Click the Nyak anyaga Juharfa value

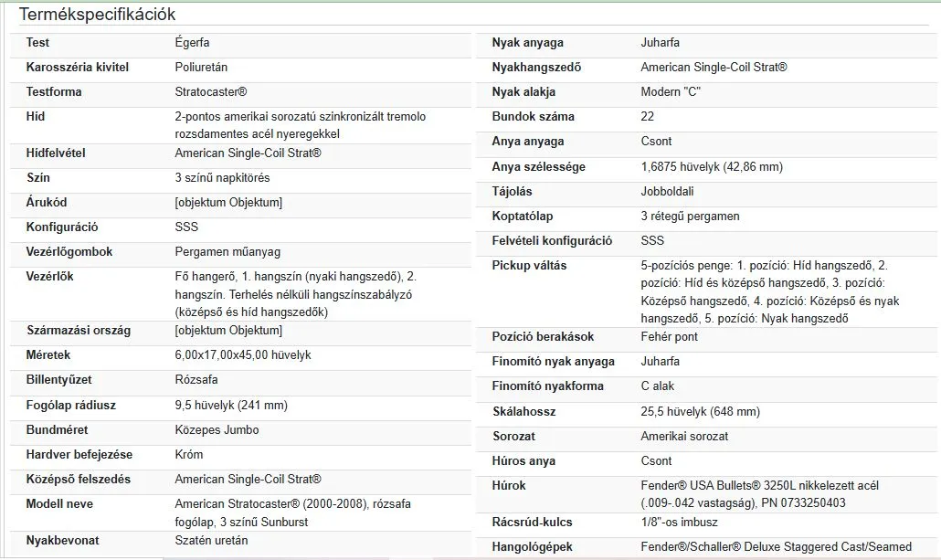(x=661, y=43)
